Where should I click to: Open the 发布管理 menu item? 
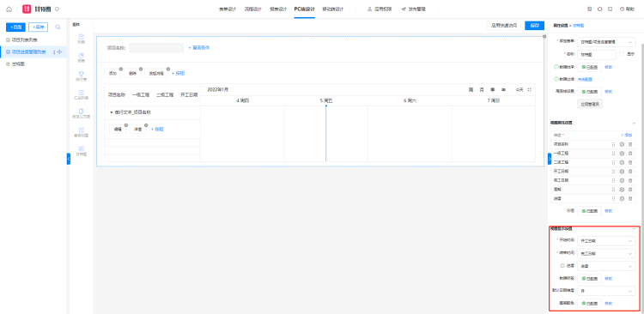coord(414,9)
